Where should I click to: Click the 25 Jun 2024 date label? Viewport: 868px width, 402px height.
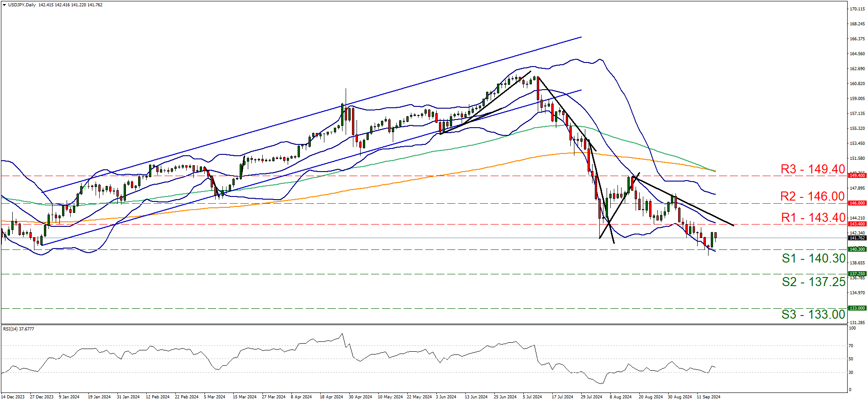coord(505,397)
